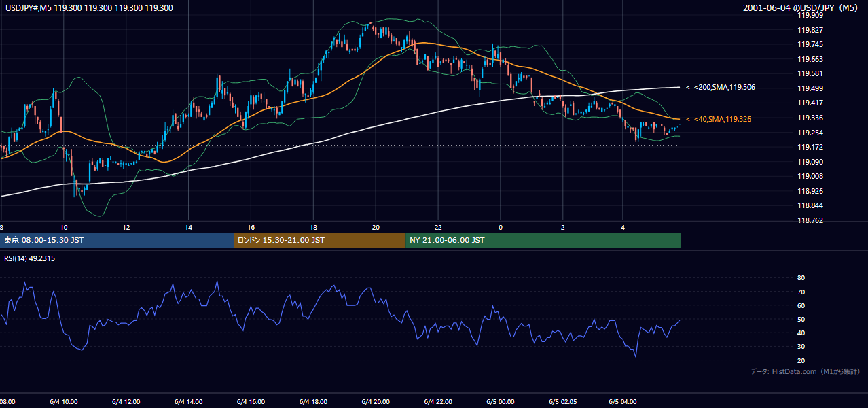
Task: Click the 東京 08:00-15:30 JST session bar
Action: pos(117,240)
